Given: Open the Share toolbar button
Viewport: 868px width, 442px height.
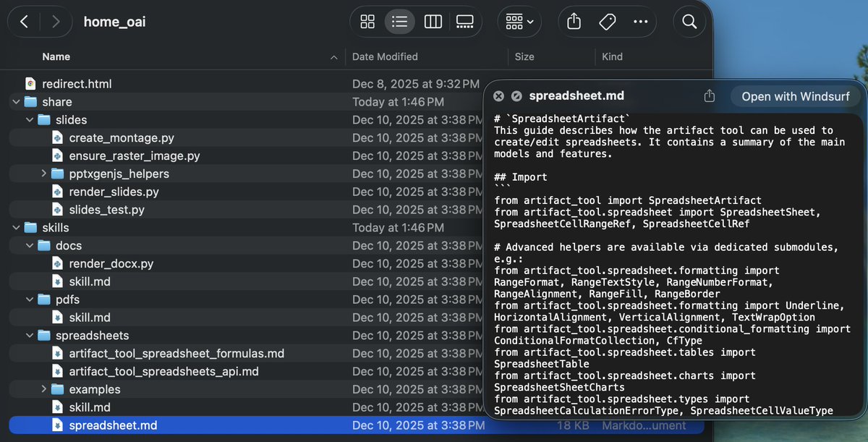Looking at the screenshot, I should (574, 22).
